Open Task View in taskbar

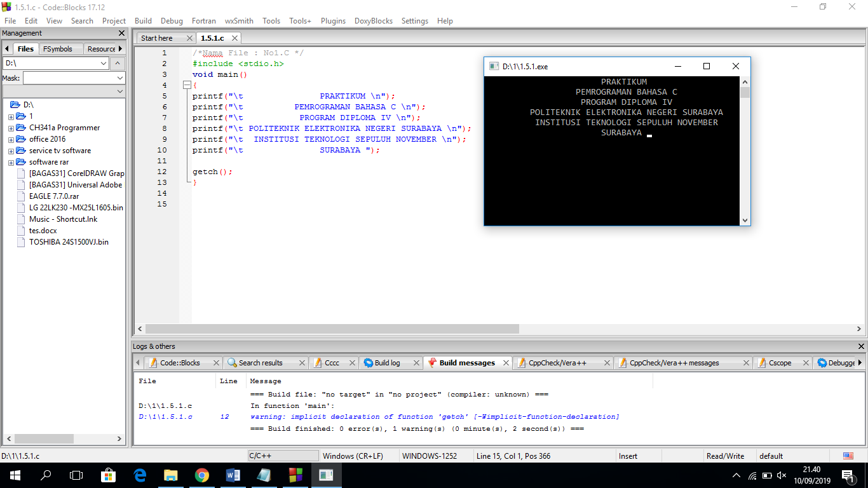[x=76, y=475]
